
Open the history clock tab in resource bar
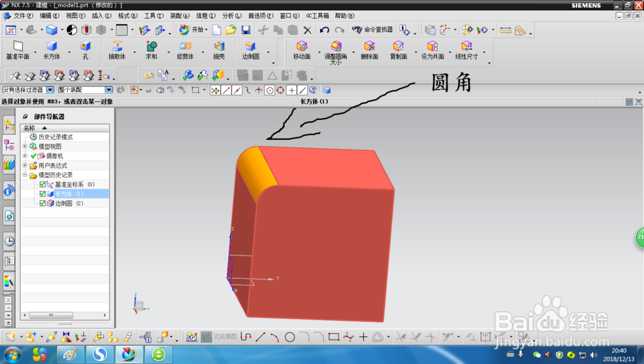pyautogui.click(x=9, y=241)
